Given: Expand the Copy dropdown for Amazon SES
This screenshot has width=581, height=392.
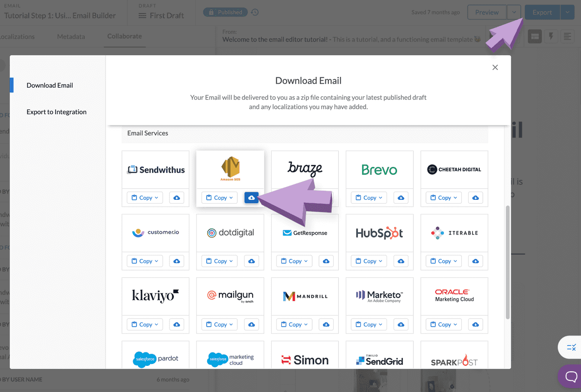Looking at the screenshot, I should point(220,197).
